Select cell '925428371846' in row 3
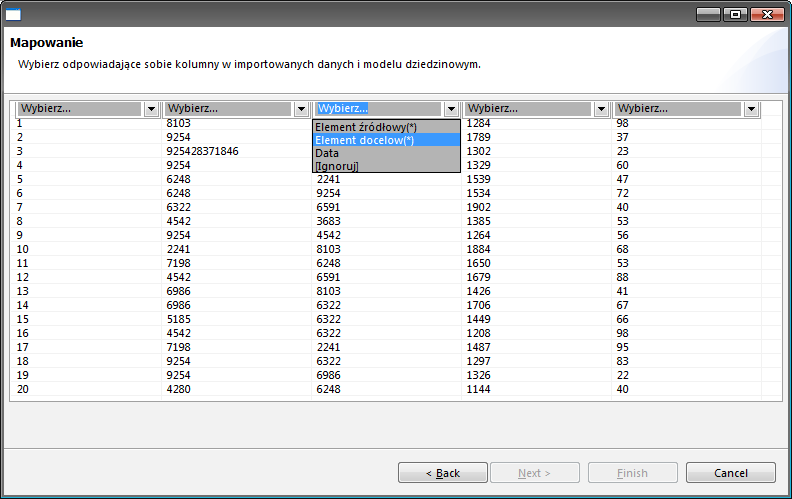 (203, 151)
